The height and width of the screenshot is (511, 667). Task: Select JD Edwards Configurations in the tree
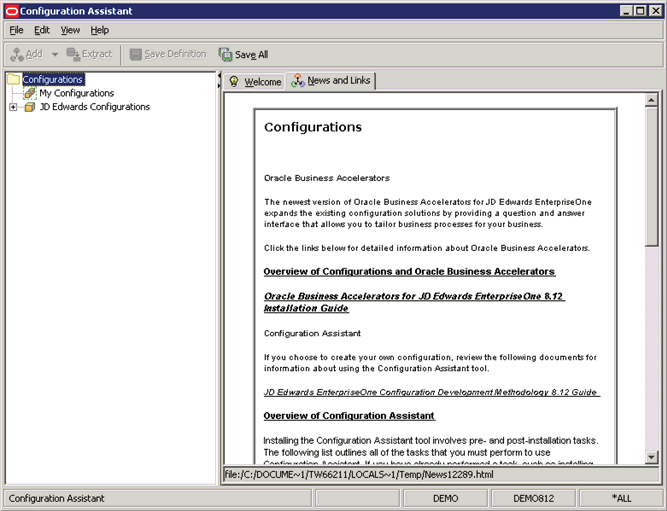click(94, 107)
